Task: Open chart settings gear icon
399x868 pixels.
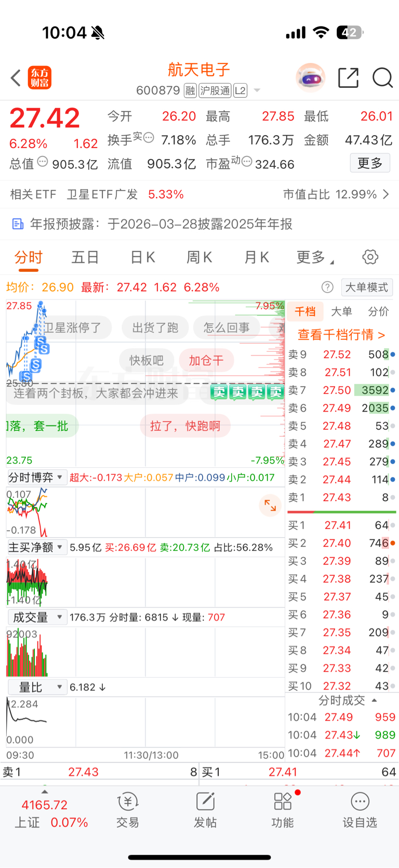Action: tap(370, 257)
